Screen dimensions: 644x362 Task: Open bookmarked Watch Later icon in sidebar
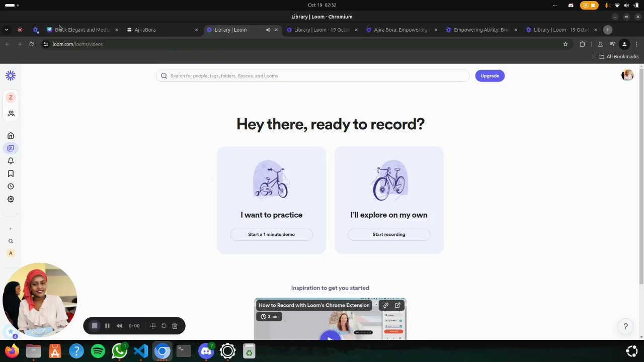(x=11, y=173)
